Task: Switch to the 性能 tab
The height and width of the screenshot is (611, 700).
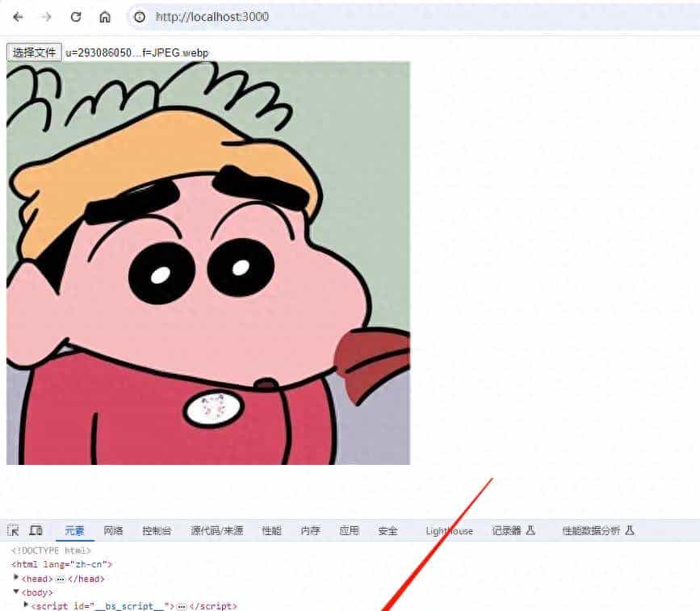Action: tap(271, 530)
